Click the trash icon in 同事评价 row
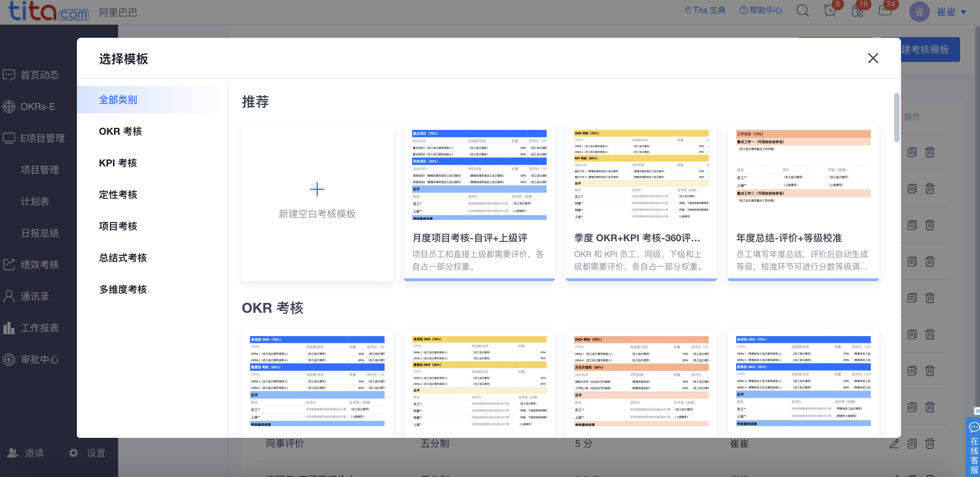The image size is (980, 477). click(x=930, y=444)
